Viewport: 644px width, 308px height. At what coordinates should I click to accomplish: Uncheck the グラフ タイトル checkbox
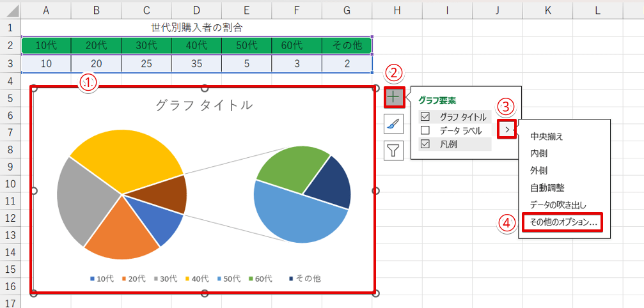[x=425, y=117]
